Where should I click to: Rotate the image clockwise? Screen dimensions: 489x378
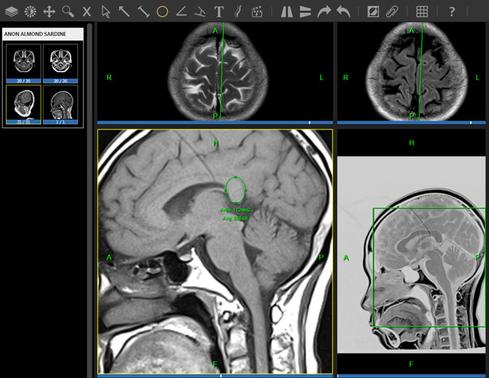(x=324, y=12)
